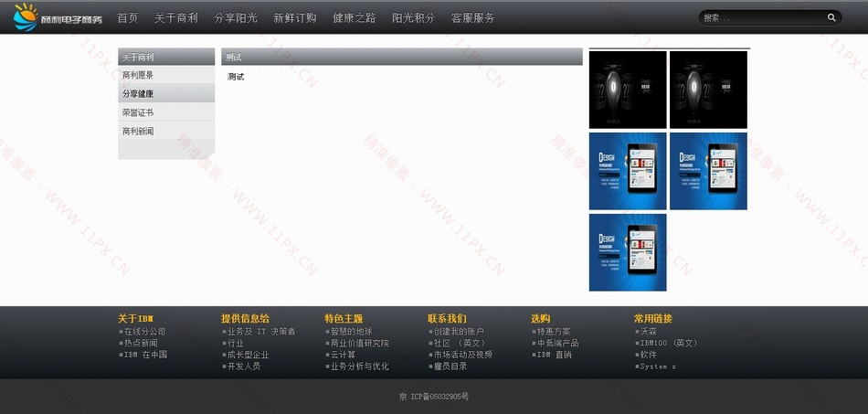This screenshot has height=414, width=868.
Task: Open 业务及 IT 决策者 footer link
Action: click(261, 332)
